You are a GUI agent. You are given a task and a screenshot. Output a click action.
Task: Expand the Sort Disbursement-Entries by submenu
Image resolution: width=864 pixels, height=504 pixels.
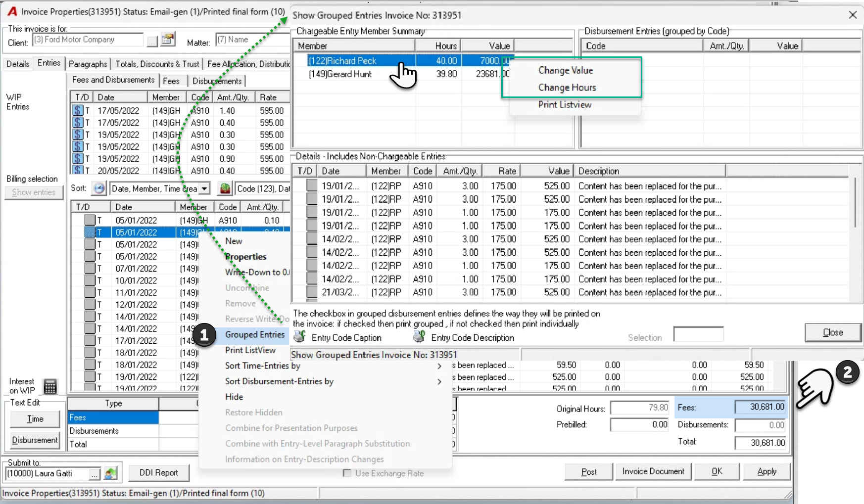pyautogui.click(x=439, y=381)
